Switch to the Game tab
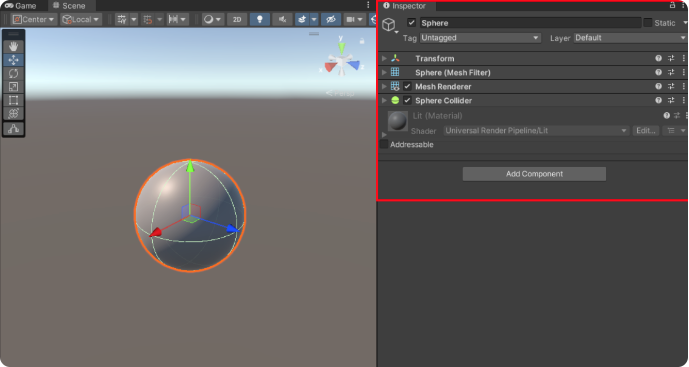 click(x=21, y=6)
